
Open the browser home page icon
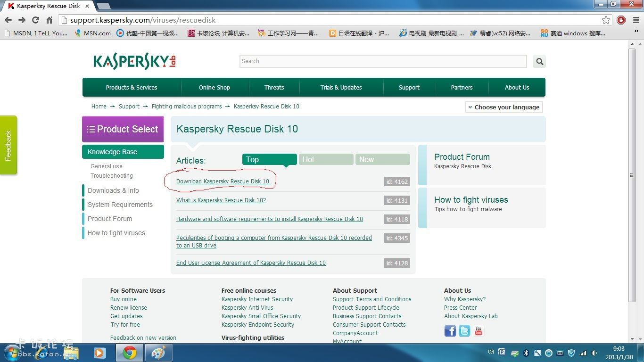pos(49,20)
